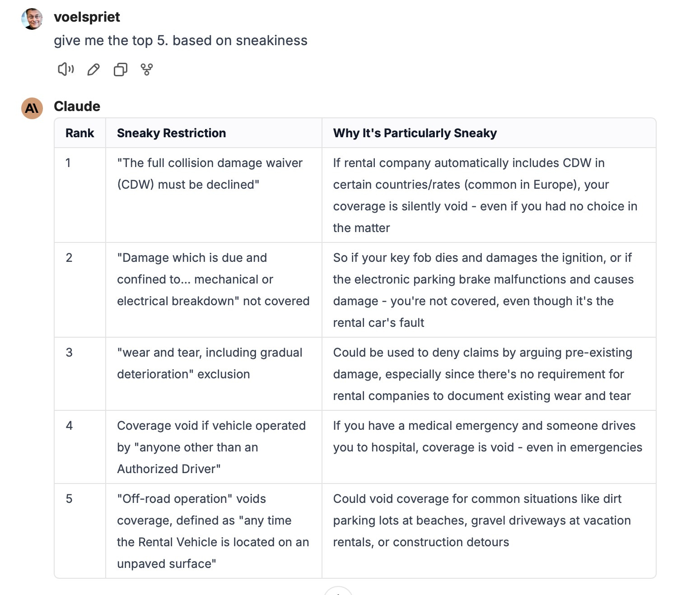
Task: Click the medical emergency explanation cell
Action: click(x=489, y=447)
